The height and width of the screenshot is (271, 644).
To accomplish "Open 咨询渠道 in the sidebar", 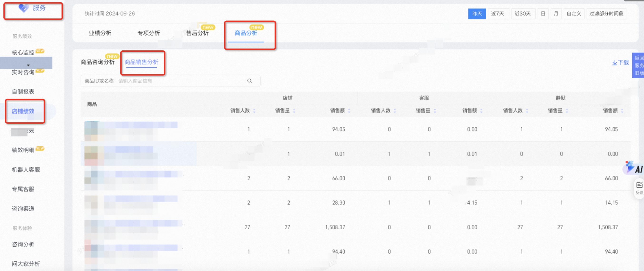I will point(23,209).
